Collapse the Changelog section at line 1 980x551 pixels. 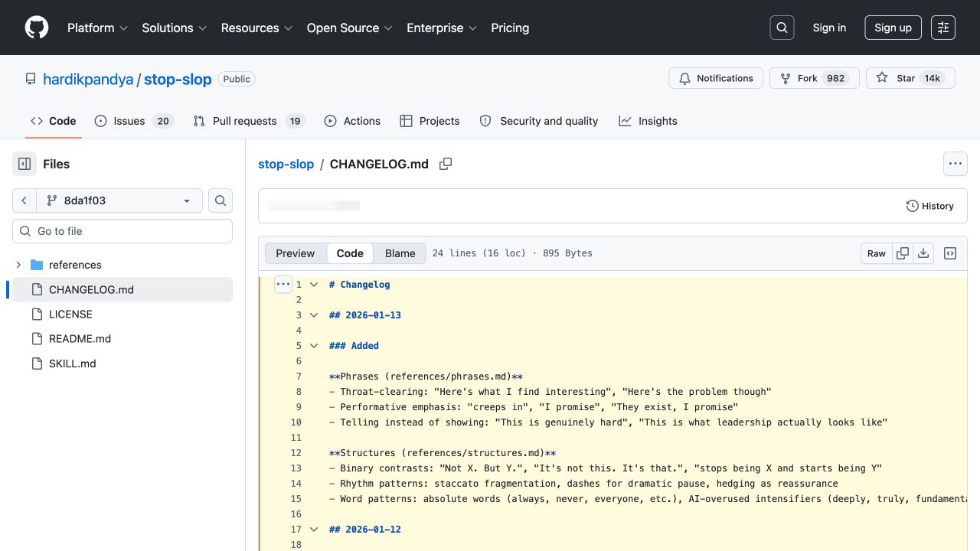click(x=314, y=285)
